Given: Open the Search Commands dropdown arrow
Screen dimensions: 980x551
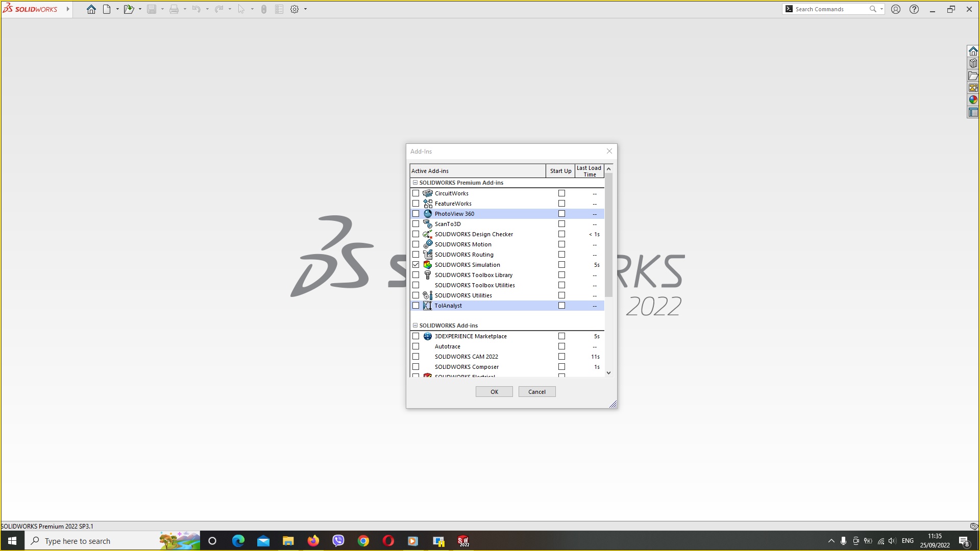Looking at the screenshot, I should [881, 9].
